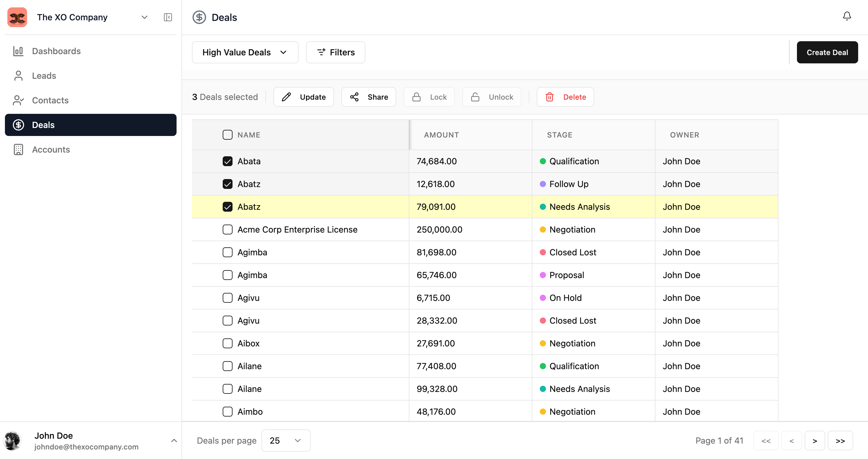The image size is (868, 459).
Task: Expand the XO Company workspace chevron
Action: (145, 17)
